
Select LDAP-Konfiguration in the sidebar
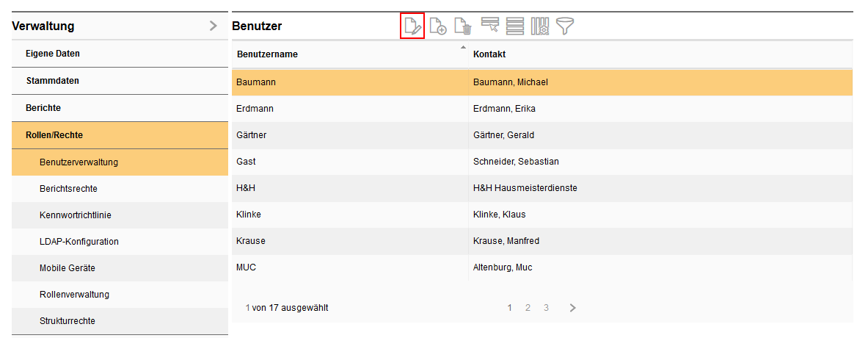(x=79, y=242)
